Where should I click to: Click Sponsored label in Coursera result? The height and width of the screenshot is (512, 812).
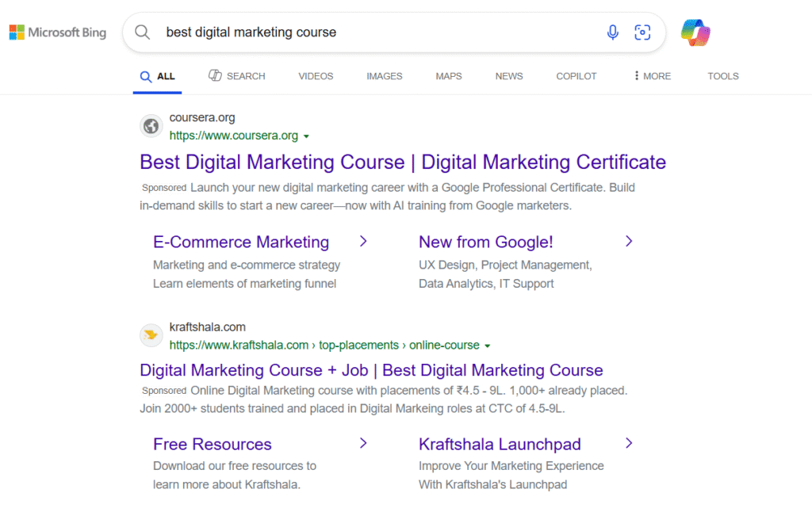pyautogui.click(x=164, y=187)
